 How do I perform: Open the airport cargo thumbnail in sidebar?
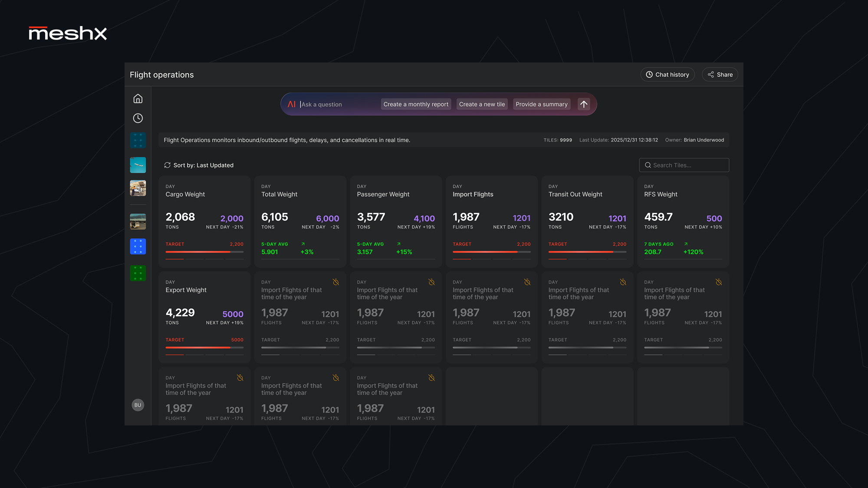(138, 188)
